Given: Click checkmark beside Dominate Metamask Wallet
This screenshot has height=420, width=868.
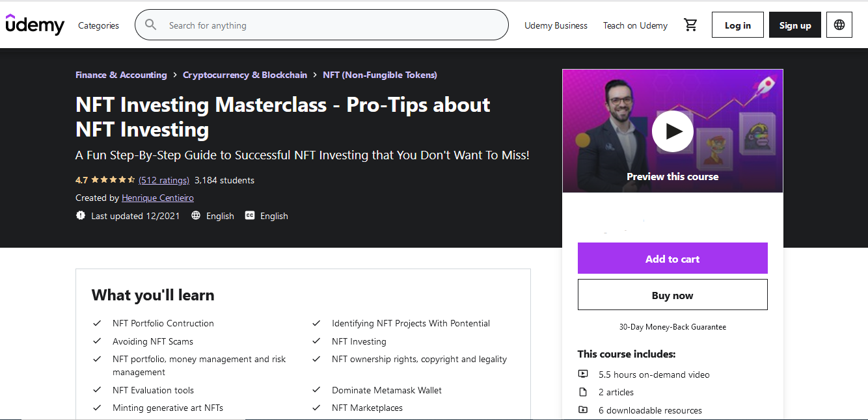Looking at the screenshot, I should pos(316,390).
